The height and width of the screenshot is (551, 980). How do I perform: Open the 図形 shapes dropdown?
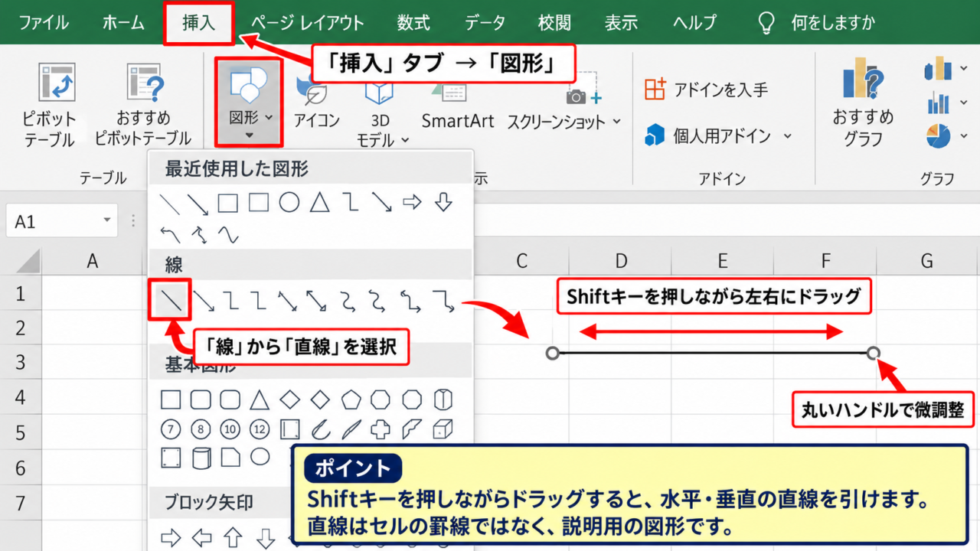[250, 103]
